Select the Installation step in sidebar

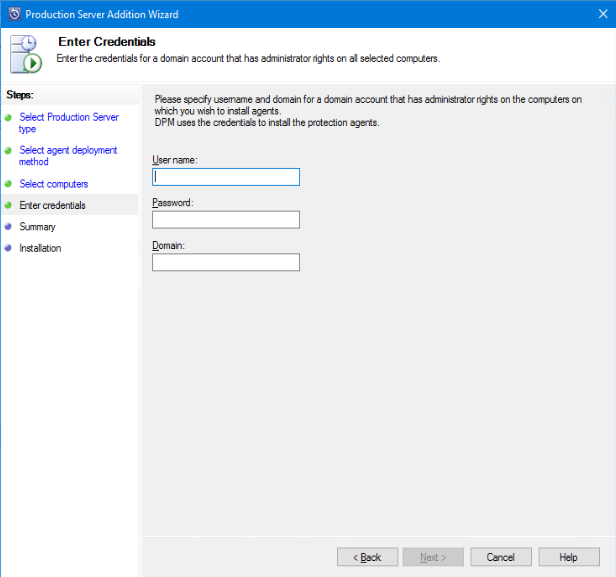click(x=40, y=249)
